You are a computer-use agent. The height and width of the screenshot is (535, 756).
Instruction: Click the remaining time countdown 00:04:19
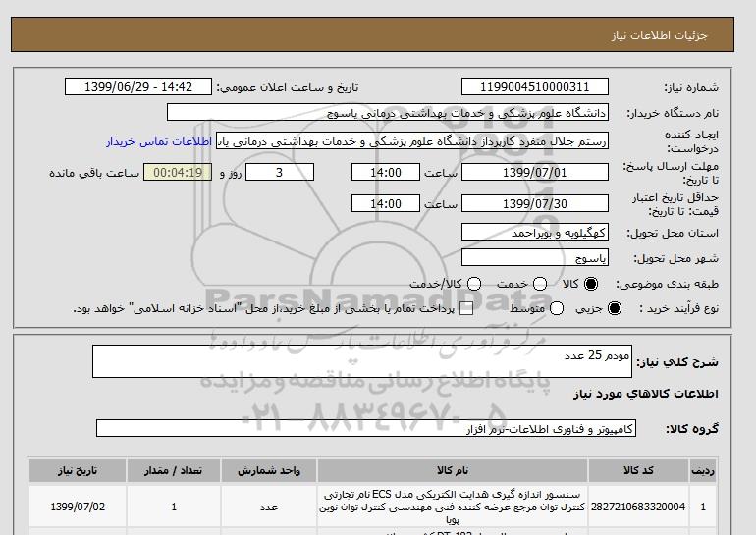coord(178,172)
